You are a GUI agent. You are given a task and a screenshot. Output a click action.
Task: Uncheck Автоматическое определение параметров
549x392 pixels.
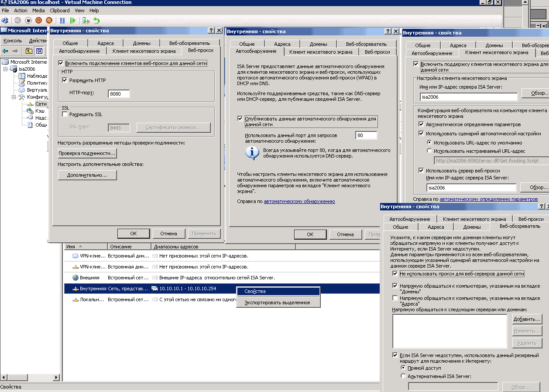pyautogui.click(x=422, y=124)
